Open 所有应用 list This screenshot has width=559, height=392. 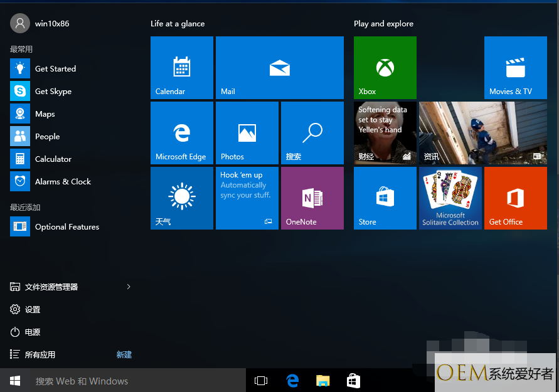(40, 355)
